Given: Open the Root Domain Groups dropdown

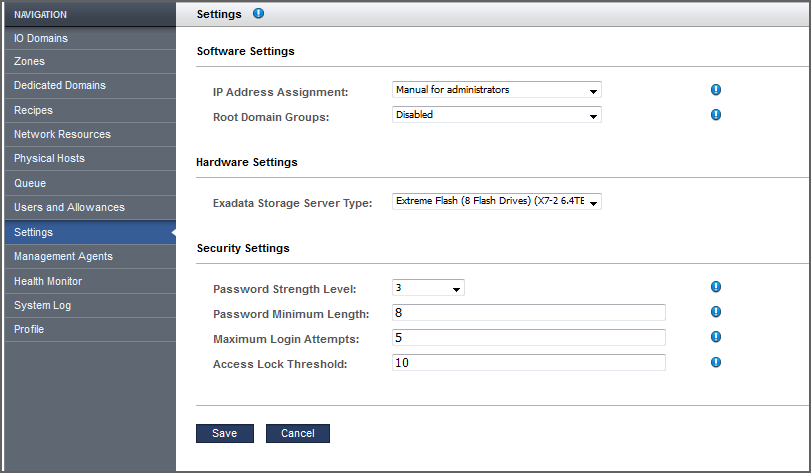Looking at the screenshot, I should (497, 115).
